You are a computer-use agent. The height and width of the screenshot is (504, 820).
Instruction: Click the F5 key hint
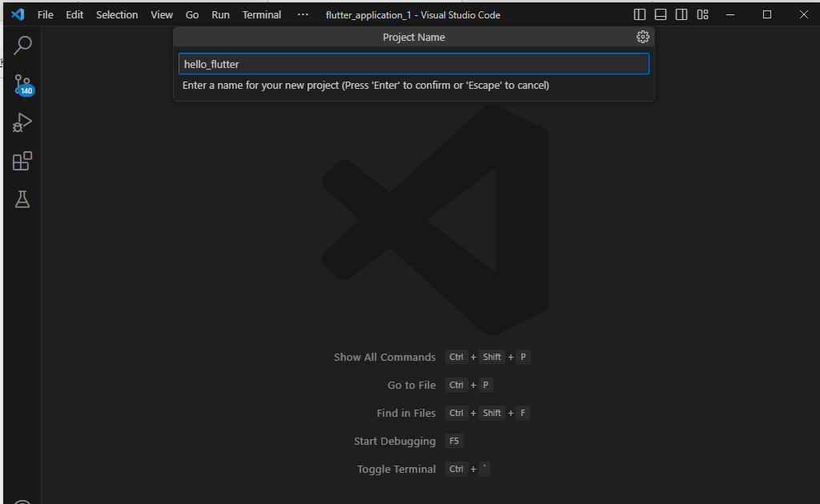pyautogui.click(x=454, y=441)
